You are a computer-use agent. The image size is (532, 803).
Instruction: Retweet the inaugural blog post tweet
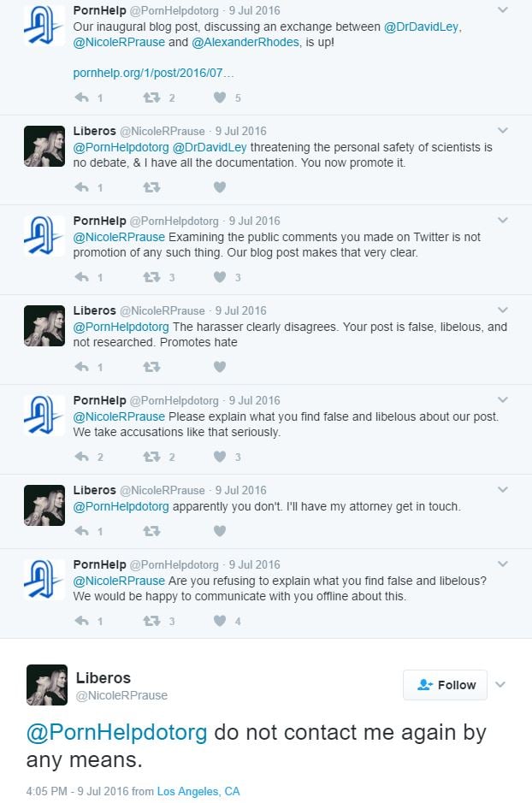click(151, 97)
